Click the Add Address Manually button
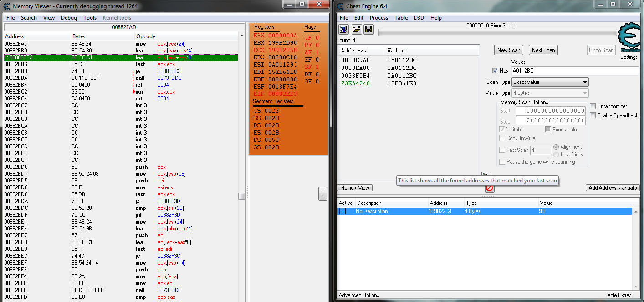This screenshot has height=302, width=644. 613,188
